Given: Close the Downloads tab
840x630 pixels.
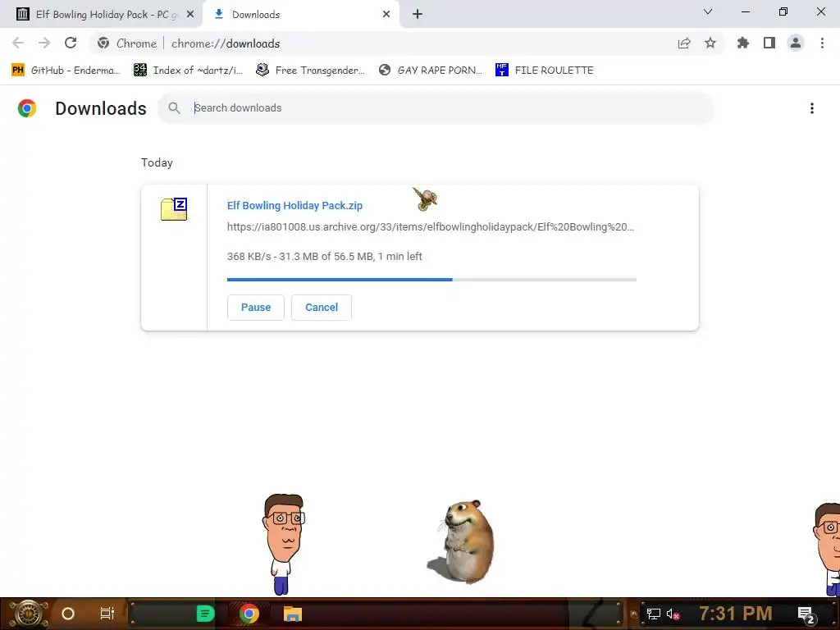Looking at the screenshot, I should click(x=386, y=15).
